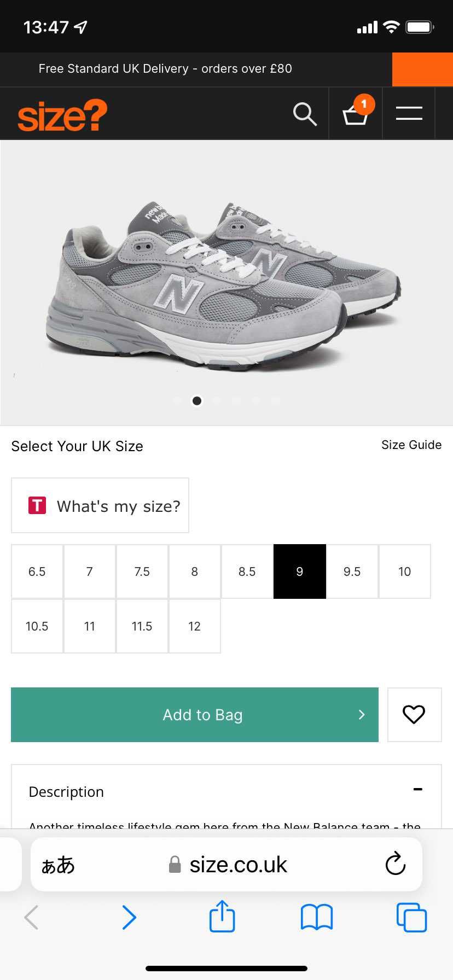Open the page display options menu

57,864
